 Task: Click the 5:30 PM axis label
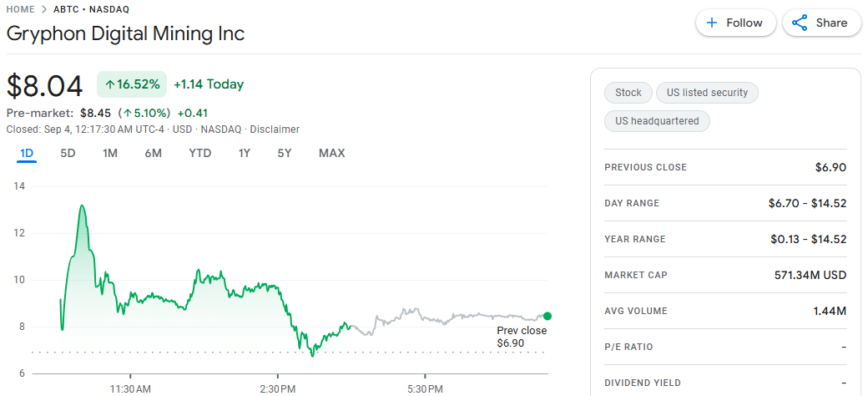pyautogui.click(x=425, y=389)
